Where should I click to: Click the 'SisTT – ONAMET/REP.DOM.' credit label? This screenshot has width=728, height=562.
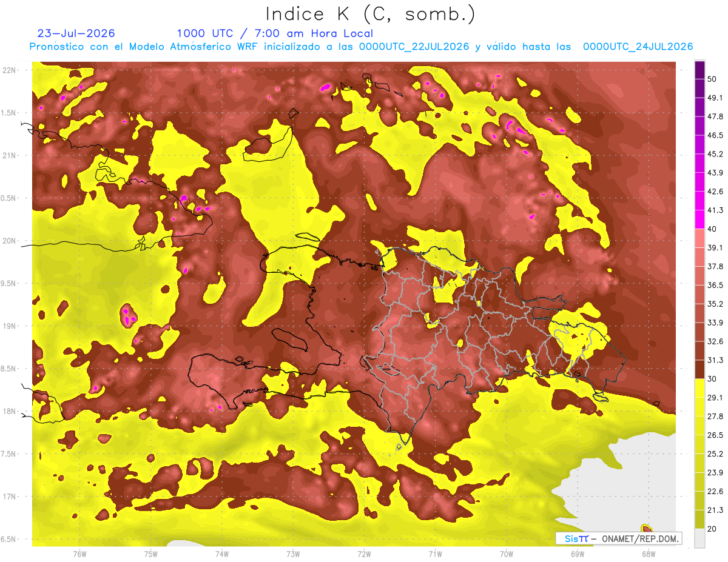[619, 538]
